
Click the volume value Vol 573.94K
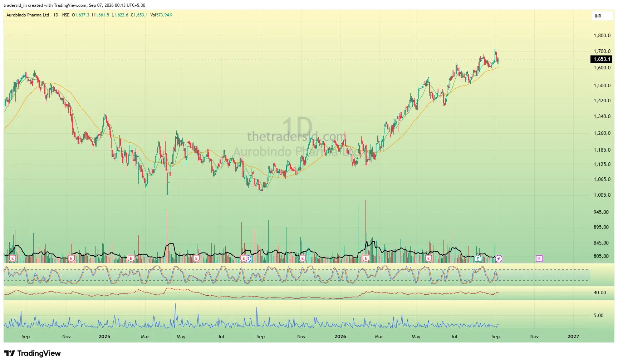click(161, 15)
